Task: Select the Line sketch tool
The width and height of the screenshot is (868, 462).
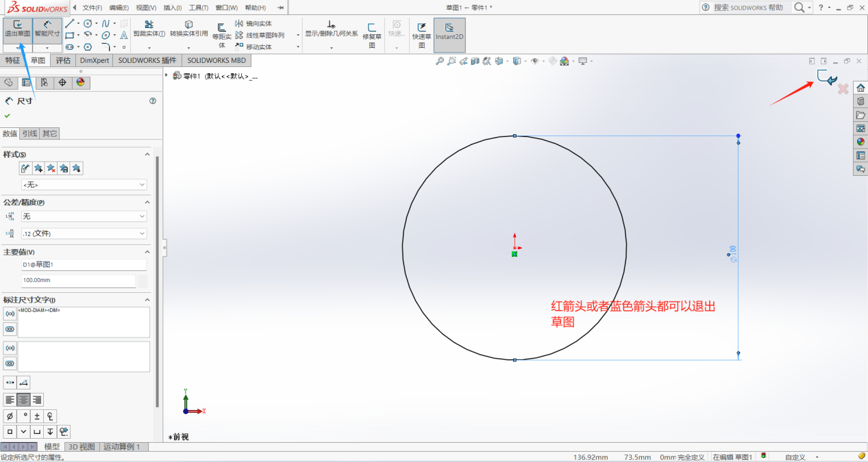Action: [69, 23]
